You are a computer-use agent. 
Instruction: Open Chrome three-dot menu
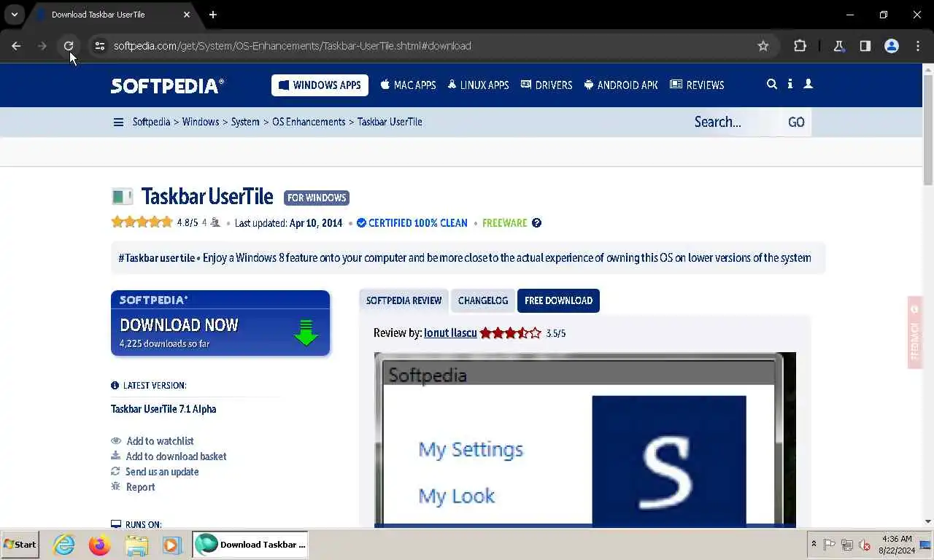click(918, 46)
